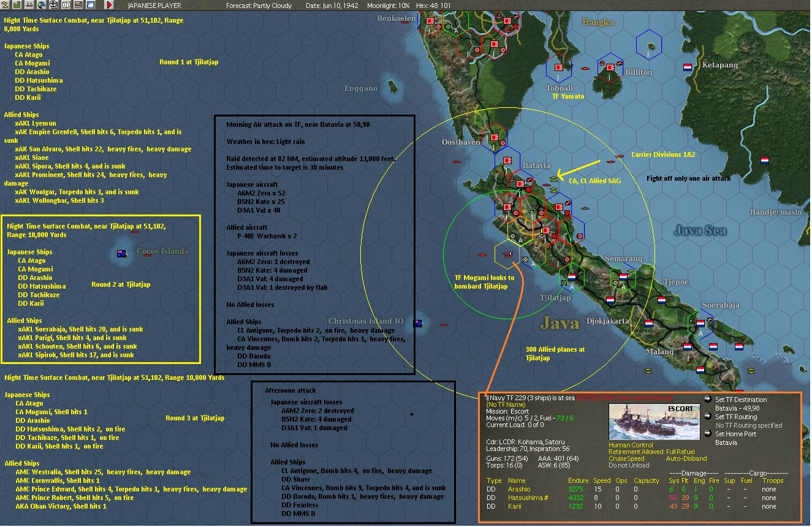Click the arrow icon for Set Home Port

(x=708, y=434)
